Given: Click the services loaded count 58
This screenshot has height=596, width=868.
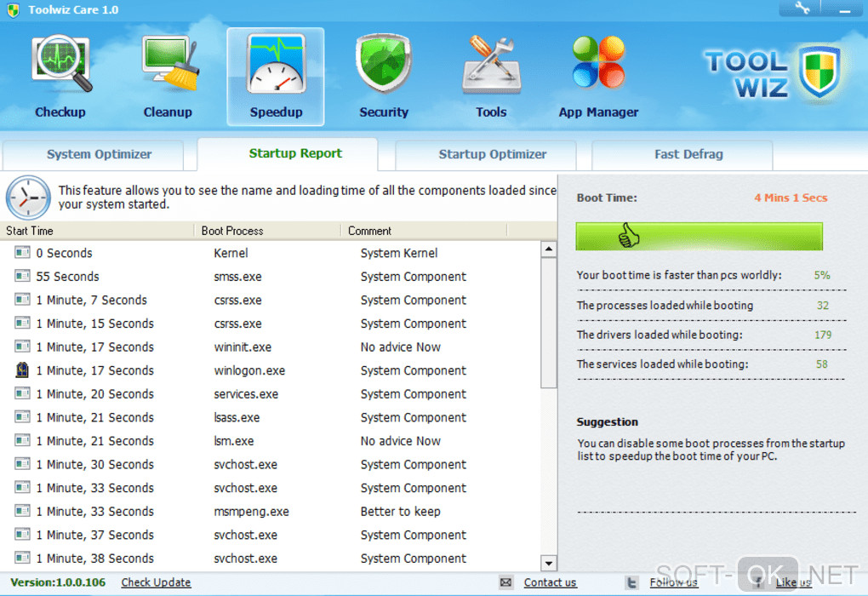Looking at the screenshot, I should (x=821, y=364).
